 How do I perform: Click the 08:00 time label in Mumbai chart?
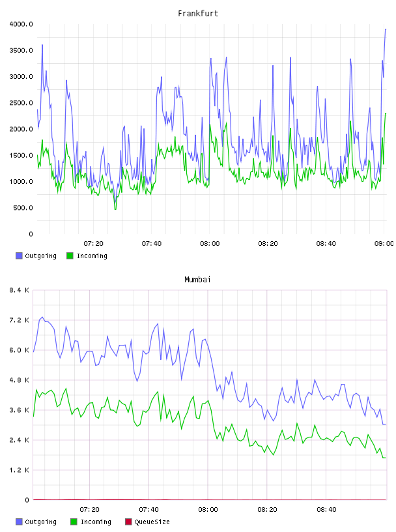208,510
